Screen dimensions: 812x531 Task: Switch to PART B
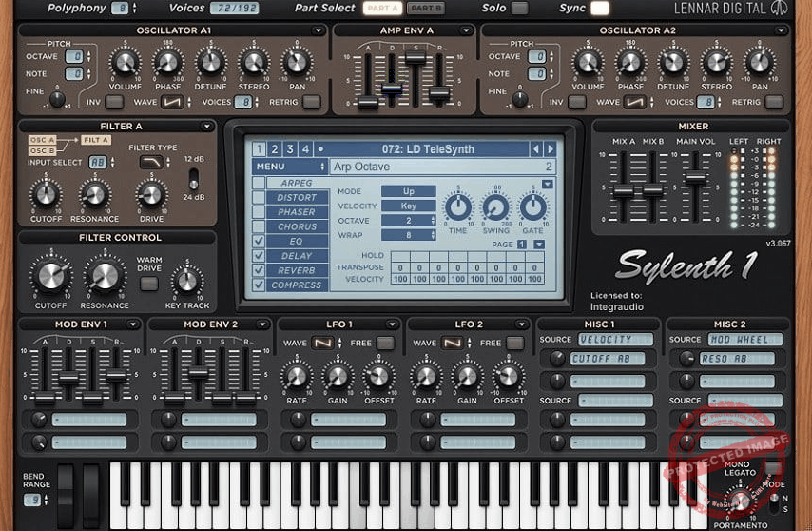point(426,8)
